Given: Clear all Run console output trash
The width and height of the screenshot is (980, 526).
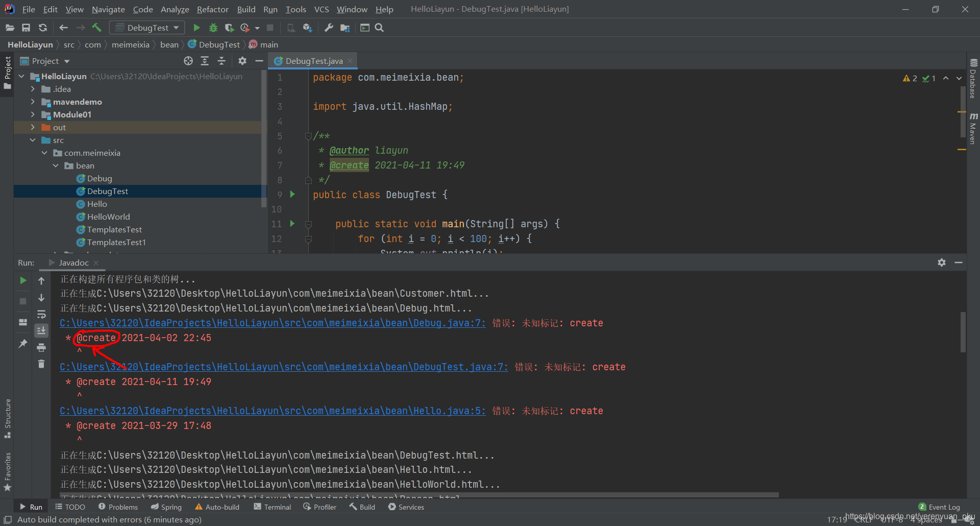Looking at the screenshot, I should (41, 364).
